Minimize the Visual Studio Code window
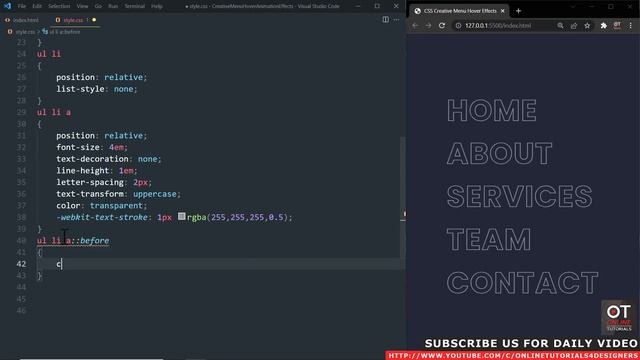This screenshot has width=640, height=360. coord(358,6)
